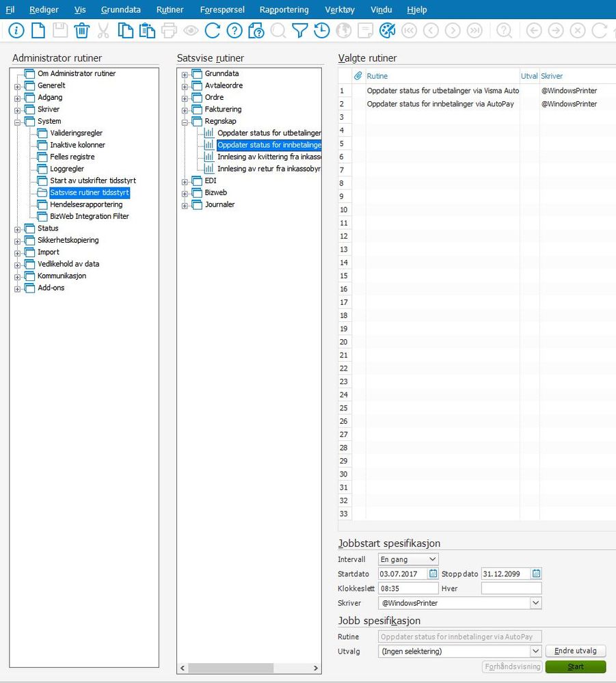The height and width of the screenshot is (683, 616).
Task: Open the Grunndata menu
Action: 121,10
